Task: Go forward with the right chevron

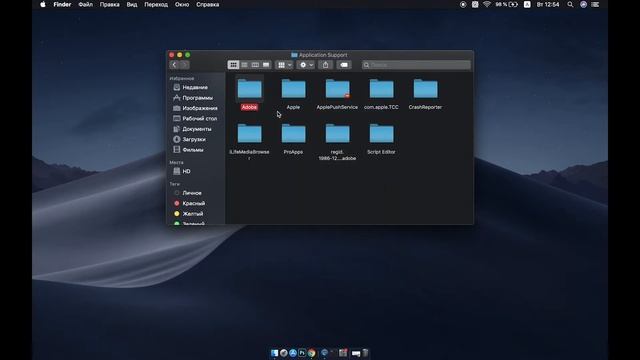Action: [x=184, y=65]
